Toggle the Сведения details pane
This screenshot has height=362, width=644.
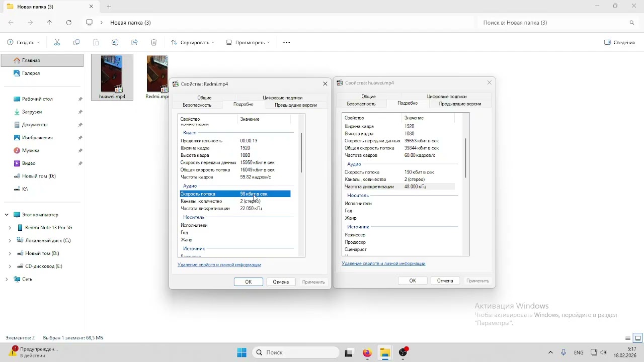pos(620,43)
